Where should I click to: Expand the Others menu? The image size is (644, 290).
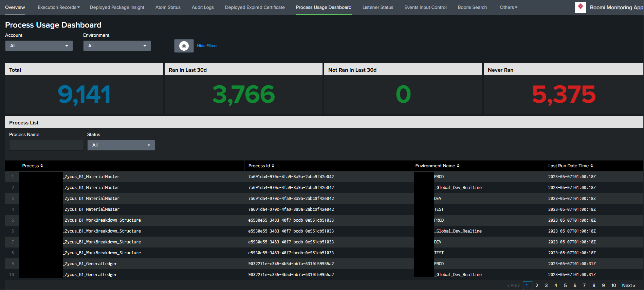click(x=509, y=7)
